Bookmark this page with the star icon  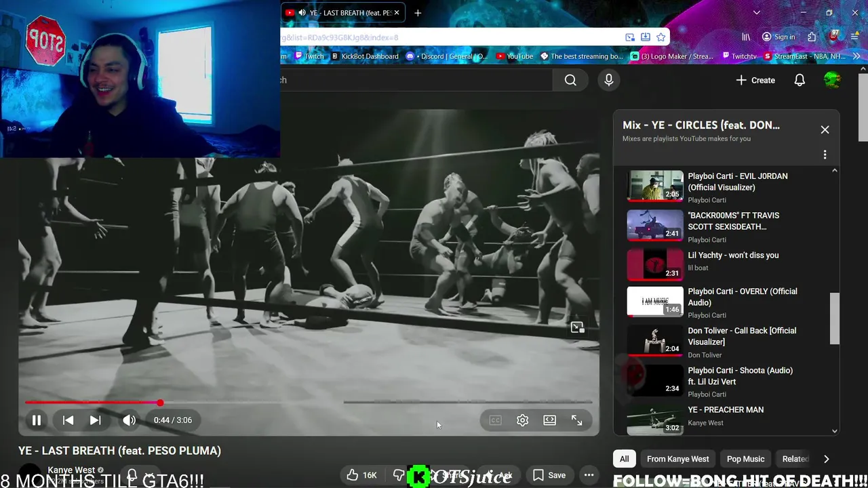pyautogui.click(x=660, y=37)
